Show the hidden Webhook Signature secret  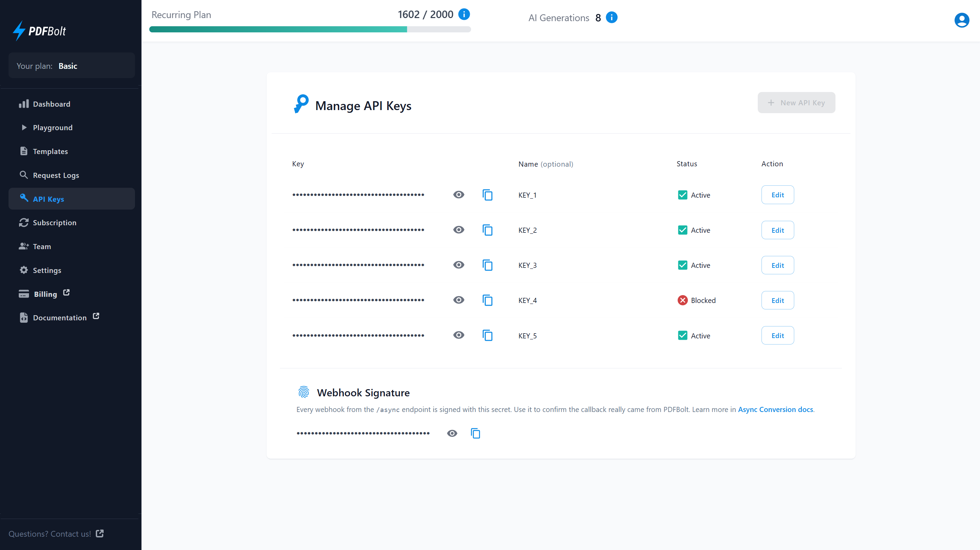tap(452, 433)
